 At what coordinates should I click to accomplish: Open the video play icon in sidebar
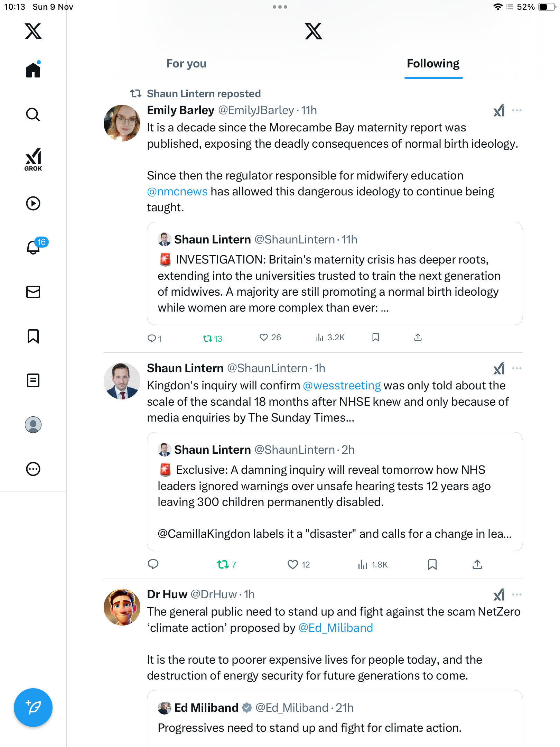point(33,203)
